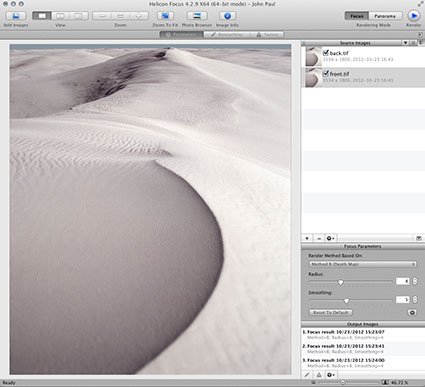Viewport: 425px width, 387px height.
Task: Switch to the Saving tab
Action: pyautogui.click(x=267, y=35)
